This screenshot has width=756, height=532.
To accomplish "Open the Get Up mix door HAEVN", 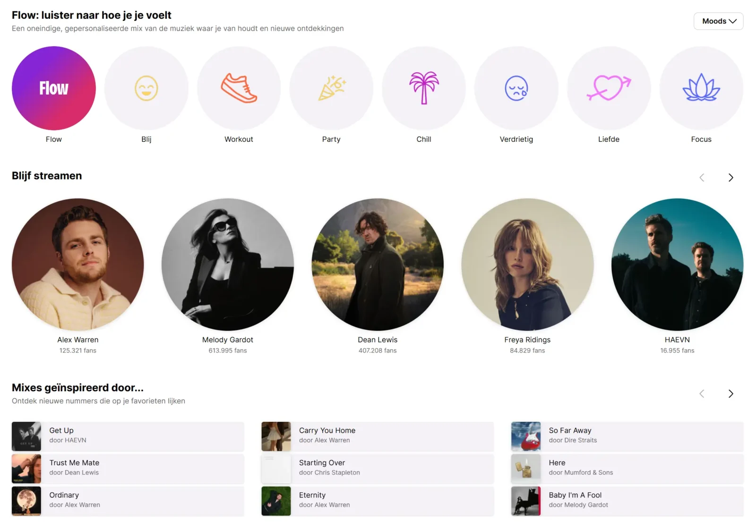I will 127,436.
